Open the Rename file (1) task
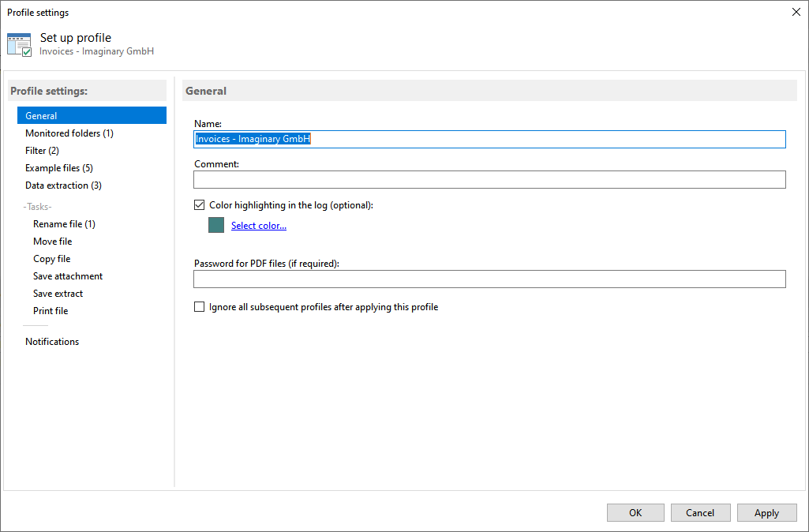The width and height of the screenshot is (809, 532). 64,224
